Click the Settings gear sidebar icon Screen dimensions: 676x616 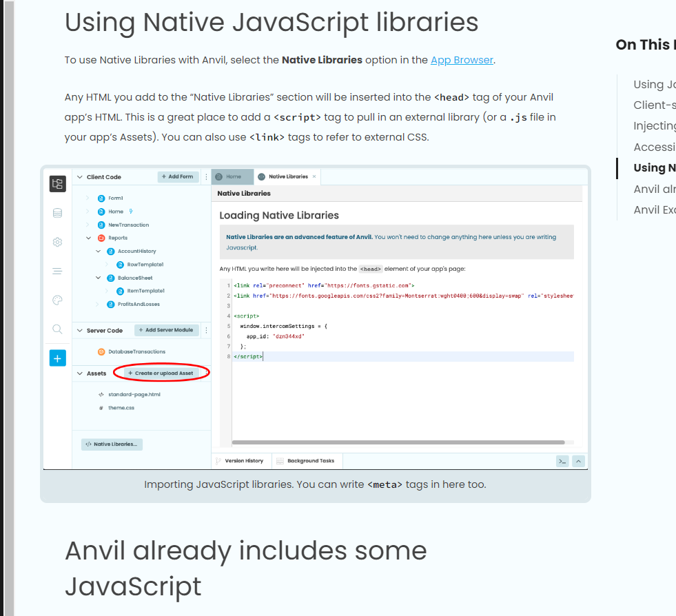(57, 242)
